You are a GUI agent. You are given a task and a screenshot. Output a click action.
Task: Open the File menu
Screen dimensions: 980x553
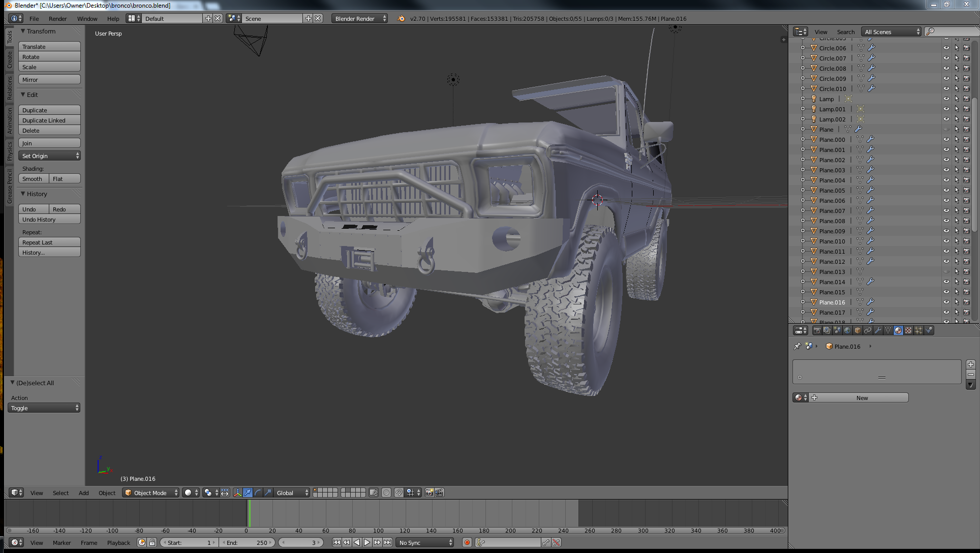click(x=34, y=18)
